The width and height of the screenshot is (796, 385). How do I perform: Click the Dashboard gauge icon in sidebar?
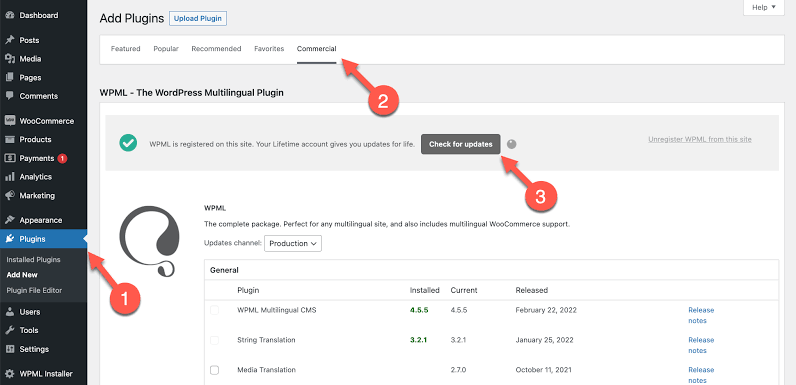click(x=9, y=15)
